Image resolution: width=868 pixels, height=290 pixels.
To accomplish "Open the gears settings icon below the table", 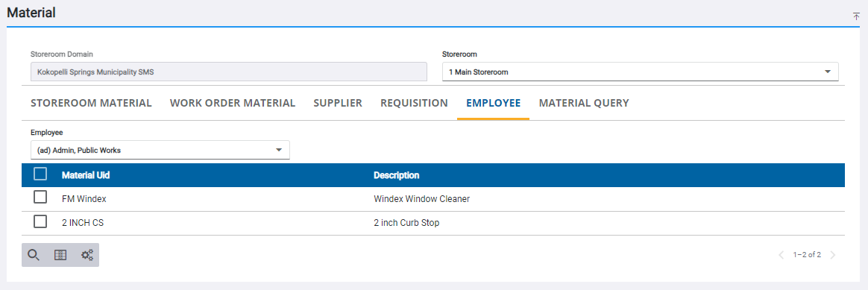I will (x=87, y=255).
